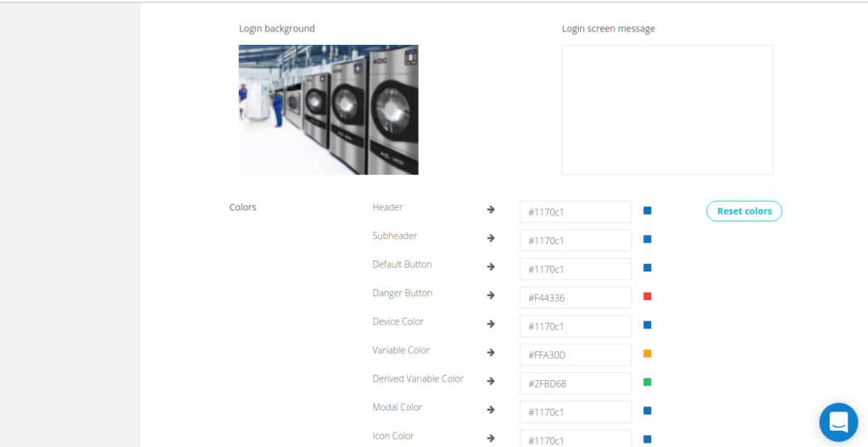Focus the Icon Color hex field

(576, 439)
